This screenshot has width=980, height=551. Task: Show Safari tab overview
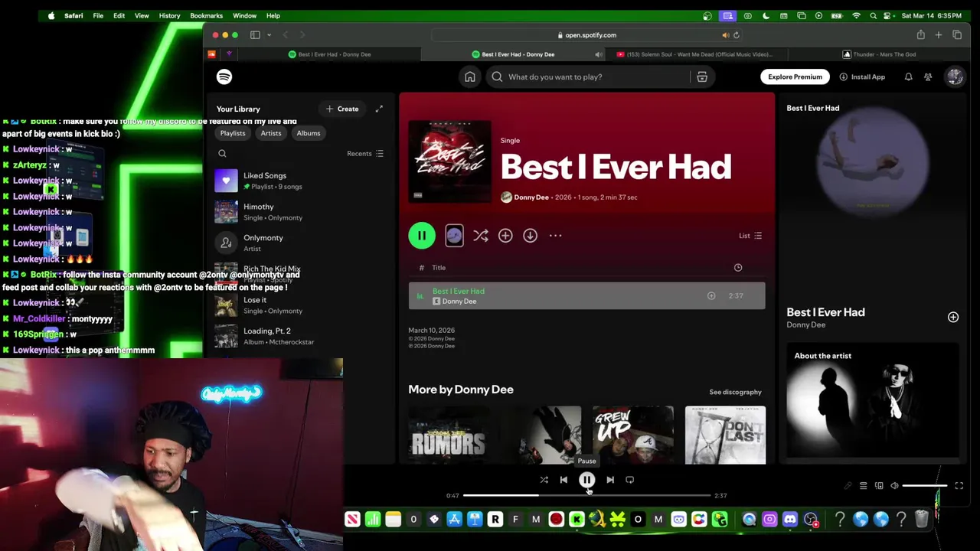[x=957, y=35]
